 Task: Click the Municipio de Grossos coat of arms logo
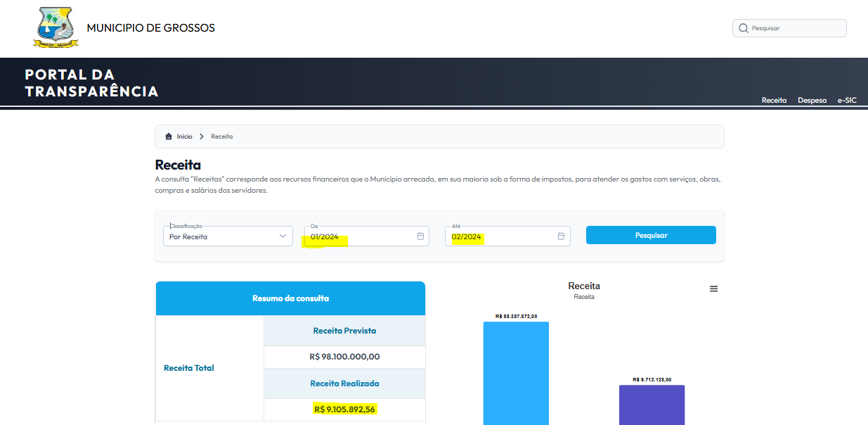coord(56,27)
